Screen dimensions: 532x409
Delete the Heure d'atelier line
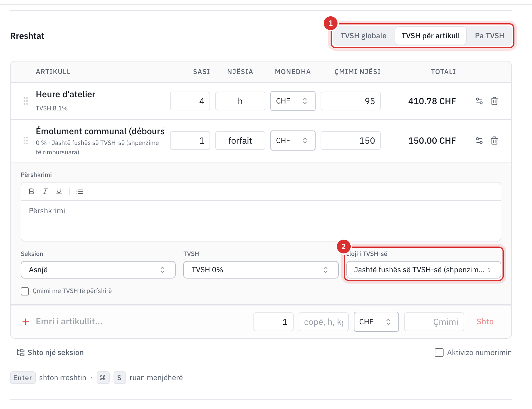coord(494,101)
